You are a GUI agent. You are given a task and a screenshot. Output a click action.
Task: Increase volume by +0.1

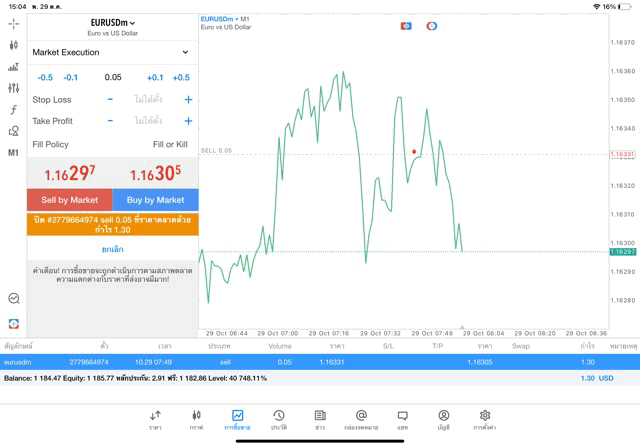click(x=155, y=77)
